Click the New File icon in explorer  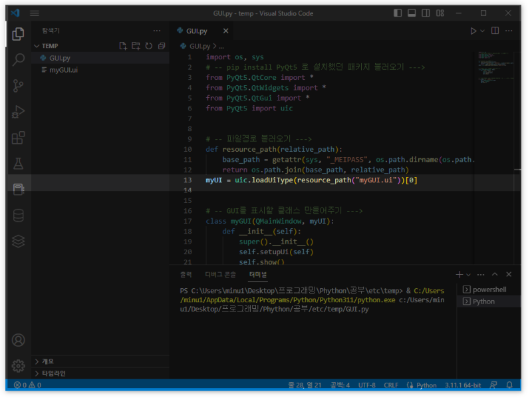(x=123, y=46)
